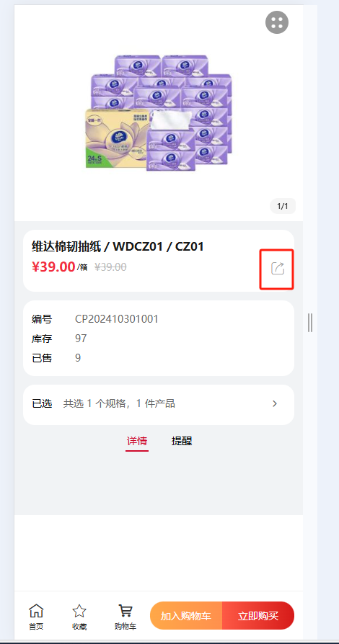Expand the 已选 row chevron arrow

[x=275, y=403]
